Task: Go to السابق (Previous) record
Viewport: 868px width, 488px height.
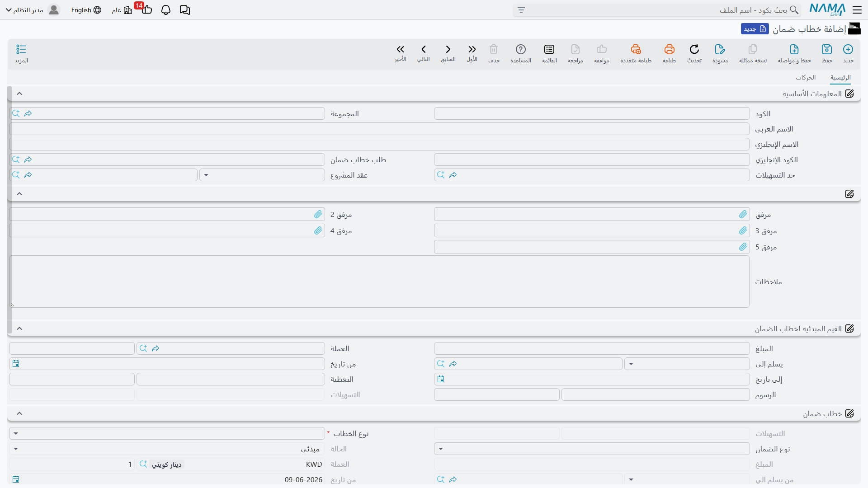Action: tap(448, 49)
